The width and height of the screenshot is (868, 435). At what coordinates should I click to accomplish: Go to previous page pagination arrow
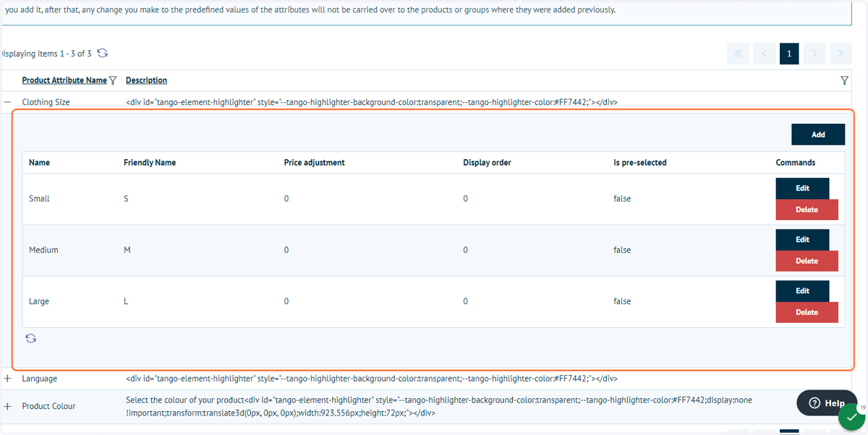764,54
